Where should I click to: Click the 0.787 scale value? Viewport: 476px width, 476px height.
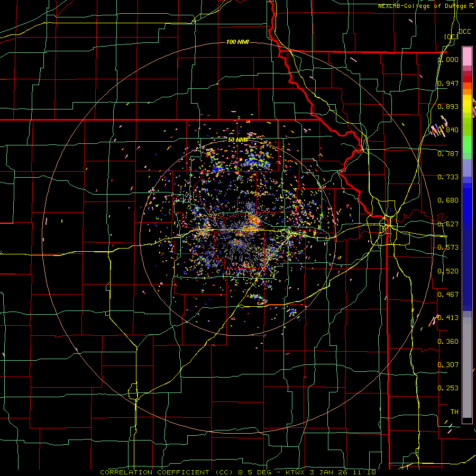(448, 153)
